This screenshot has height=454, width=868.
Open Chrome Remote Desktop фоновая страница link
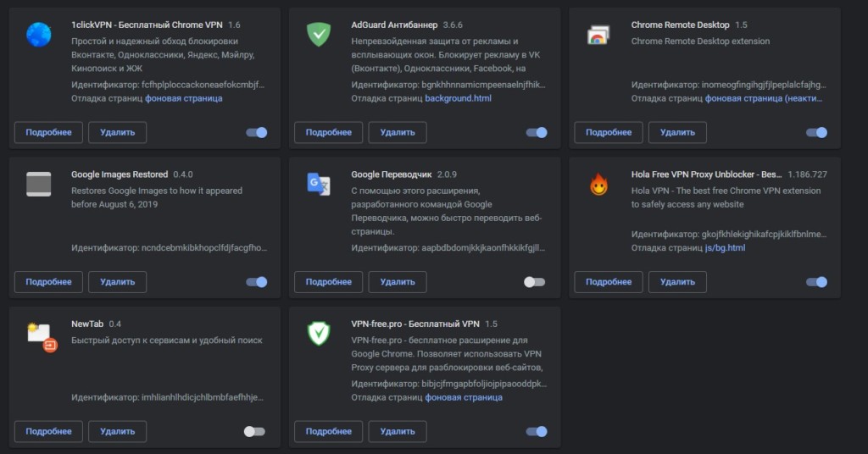click(764, 98)
